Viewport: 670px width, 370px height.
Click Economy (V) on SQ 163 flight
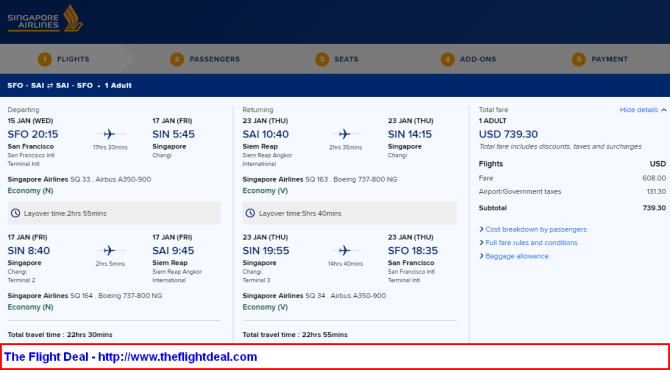click(x=265, y=191)
